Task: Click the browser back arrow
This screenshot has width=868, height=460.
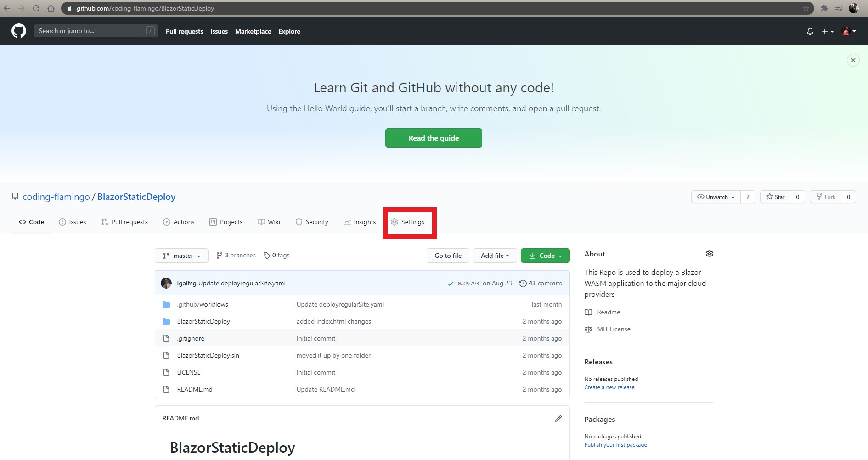Action: click(7, 8)
